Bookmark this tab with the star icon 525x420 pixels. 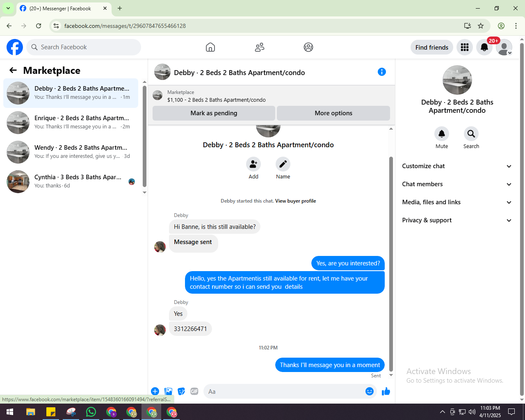point(481,26)
